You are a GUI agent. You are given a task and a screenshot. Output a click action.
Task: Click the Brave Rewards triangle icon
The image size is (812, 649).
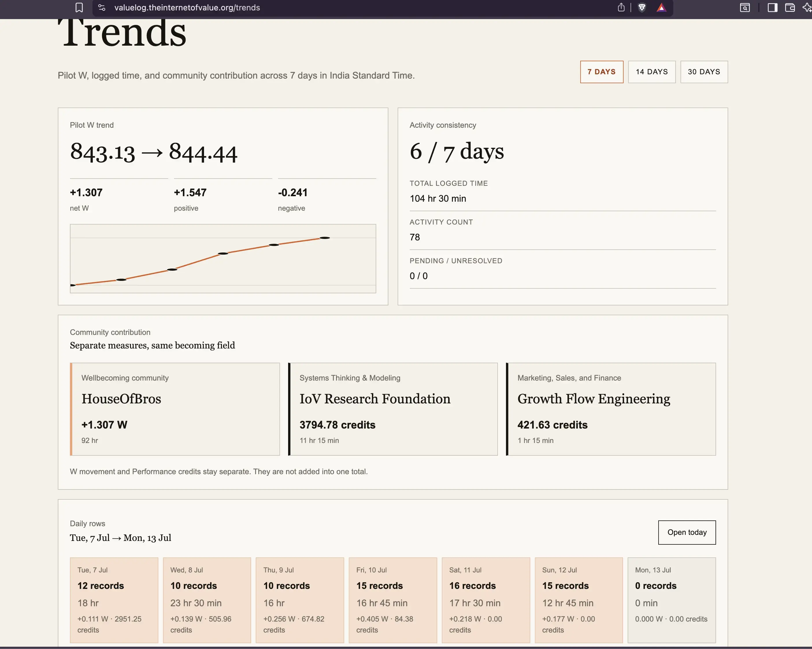[x=661, y=8]
